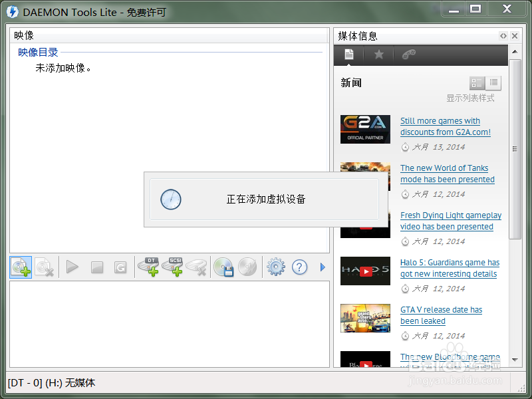Viewport: 532px width, 399px height.
Task: Click scrollbar down arrow in media panel
Action: click(x=515, y=360)
